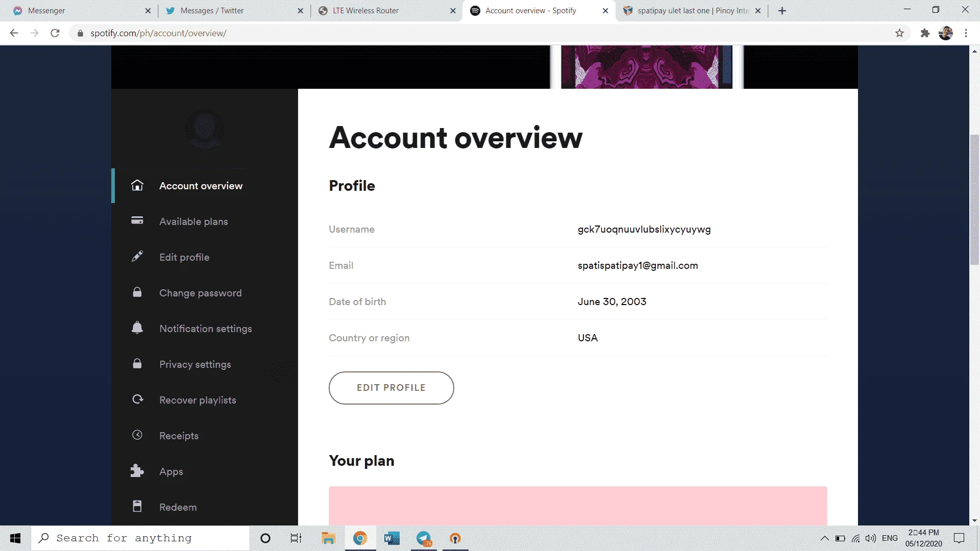Viewport: 980px width, 551px height.
Task: Show hidden system tray icons
Action: [824, 538]
